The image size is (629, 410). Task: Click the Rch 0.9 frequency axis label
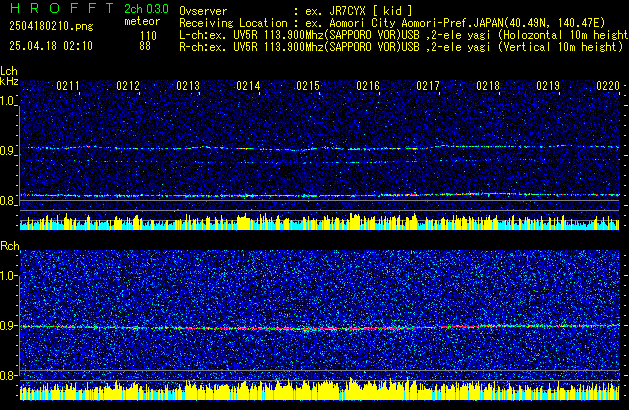tap(8, 325)
